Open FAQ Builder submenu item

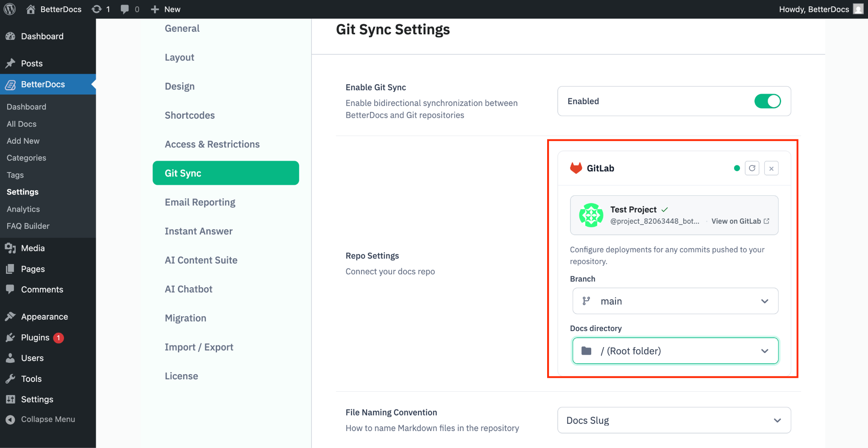(28, 226)
